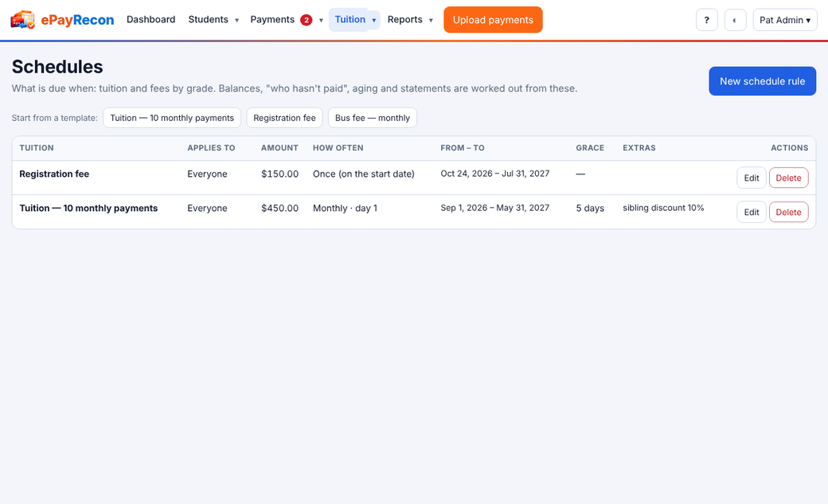Edit the Registration fee schedule
Image resolution: width=828 pixels, height=504 pixels.
[752, 178]
